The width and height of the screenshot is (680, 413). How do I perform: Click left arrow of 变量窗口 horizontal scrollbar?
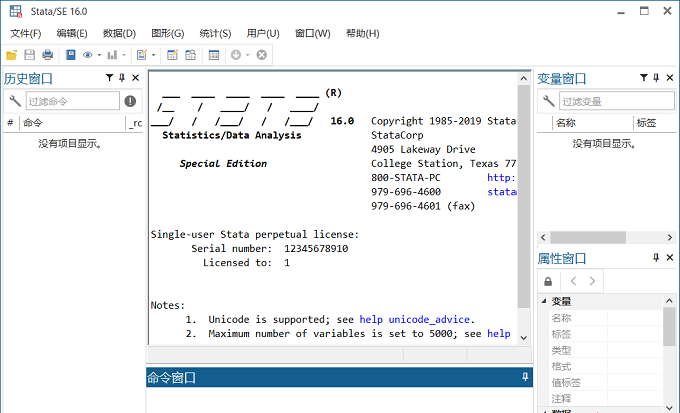[543, 237]
